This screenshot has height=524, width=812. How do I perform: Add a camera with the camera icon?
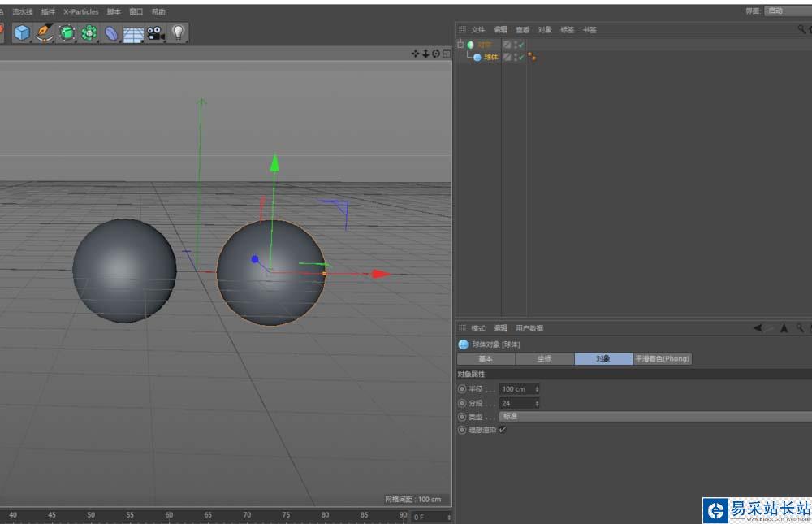(x=155, y=33)
